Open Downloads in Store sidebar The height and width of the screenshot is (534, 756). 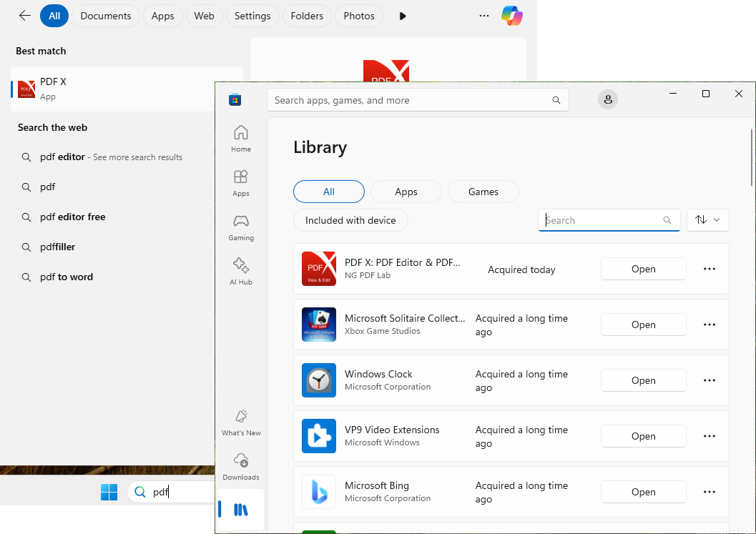240,467
